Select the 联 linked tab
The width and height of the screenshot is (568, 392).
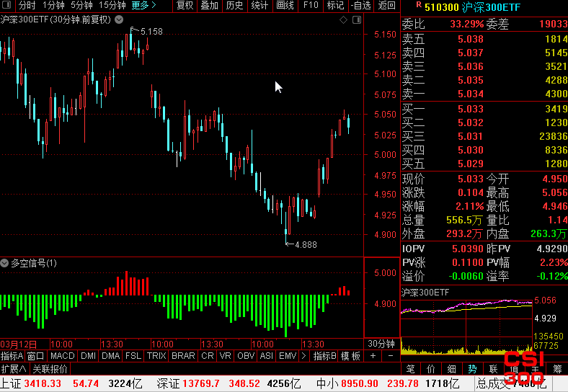(493, 369)
